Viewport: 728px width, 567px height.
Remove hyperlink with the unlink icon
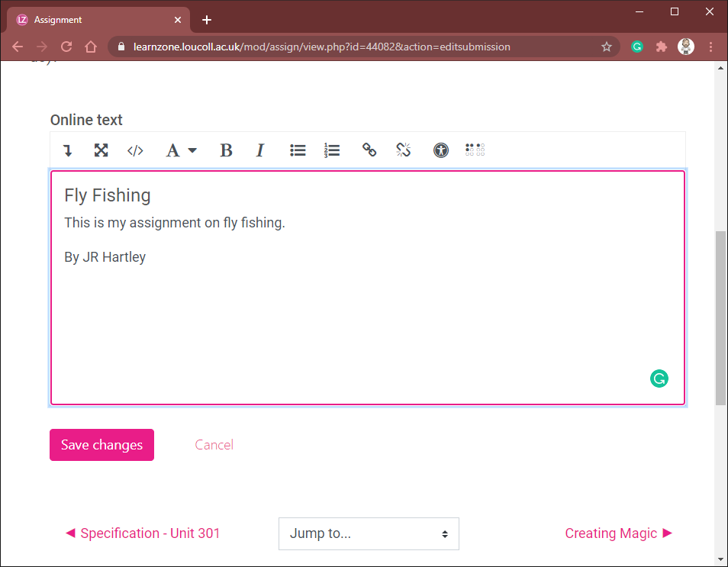404,150
